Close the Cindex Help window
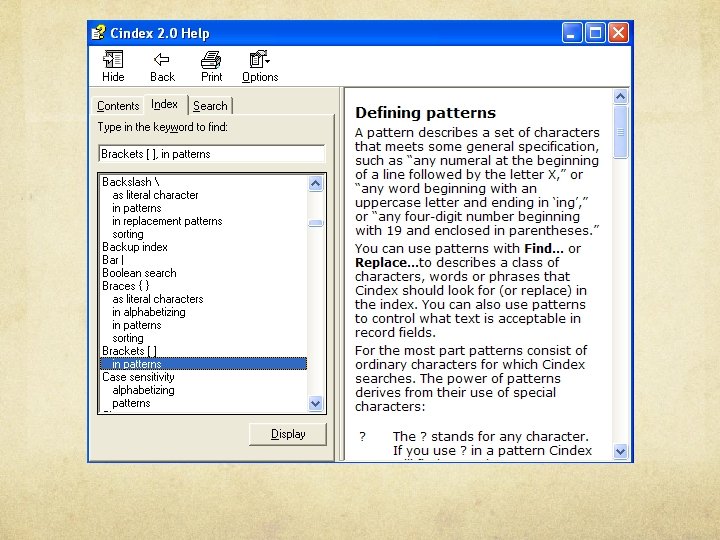 pyautogui.click(x=619, y=33)
